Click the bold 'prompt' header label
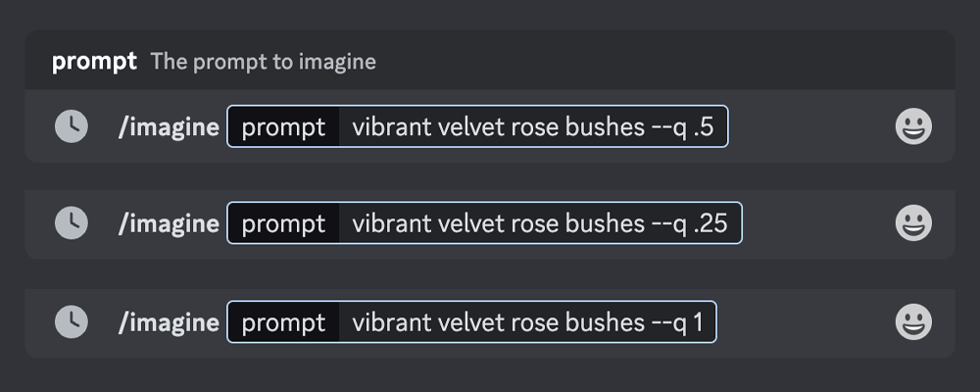Viewport: 980px width, 392px height. (94, 62)
